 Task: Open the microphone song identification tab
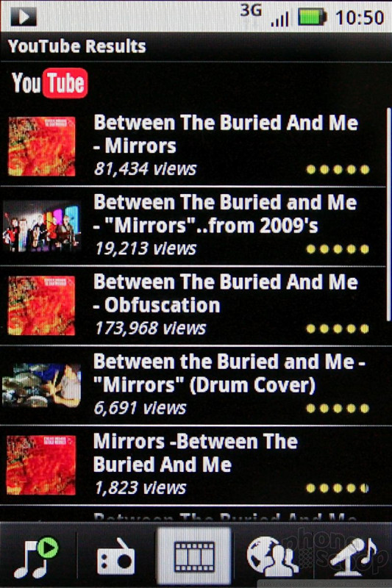point(353,556)
